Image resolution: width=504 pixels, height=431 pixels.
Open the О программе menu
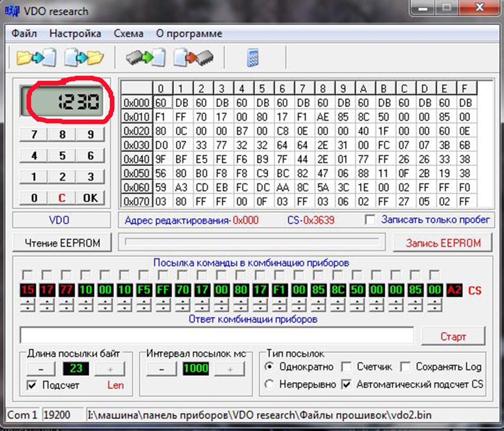tap(189, 34)
